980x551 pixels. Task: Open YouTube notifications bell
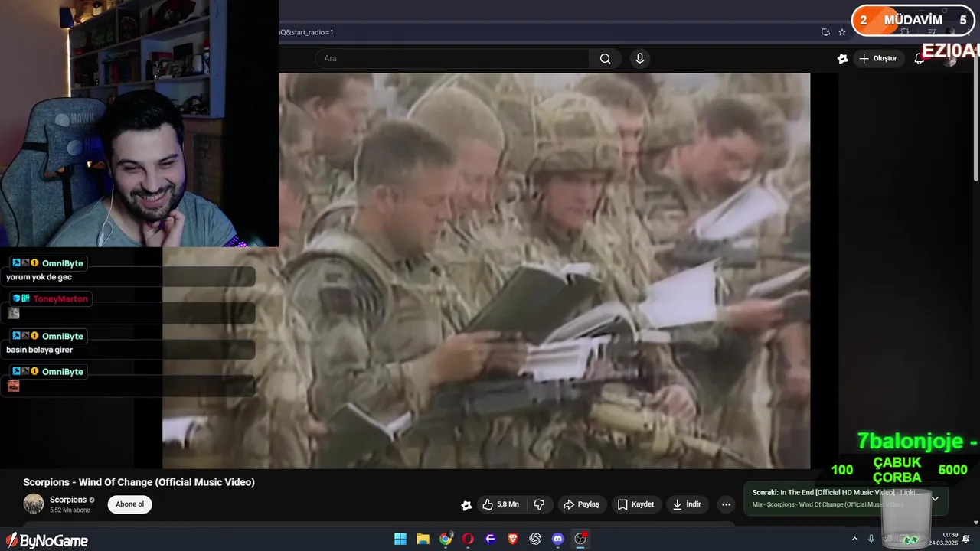coord(920,59)
